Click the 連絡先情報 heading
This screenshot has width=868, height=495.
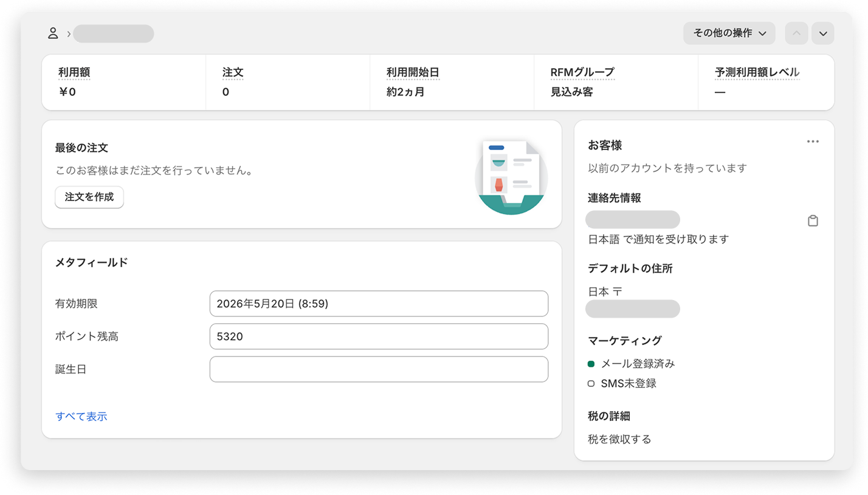[615, 198]
